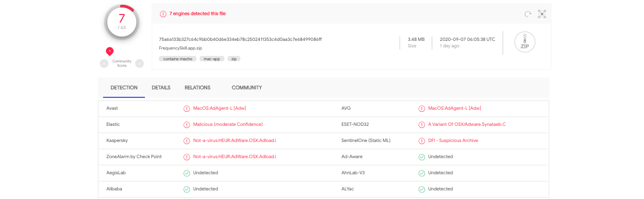Click the ZoneAlarm detection warning icon
644x199 pixels.
pos(187,157)
